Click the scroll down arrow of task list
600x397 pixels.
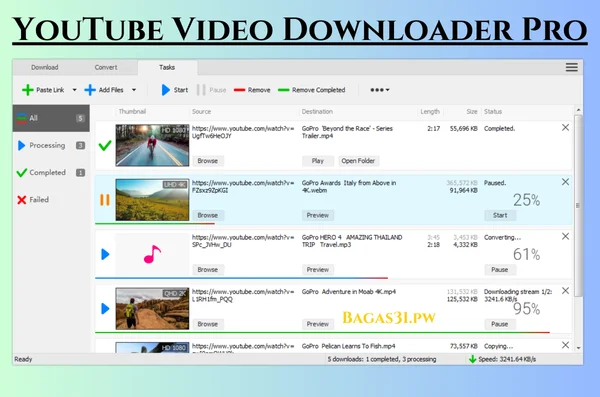578,348
